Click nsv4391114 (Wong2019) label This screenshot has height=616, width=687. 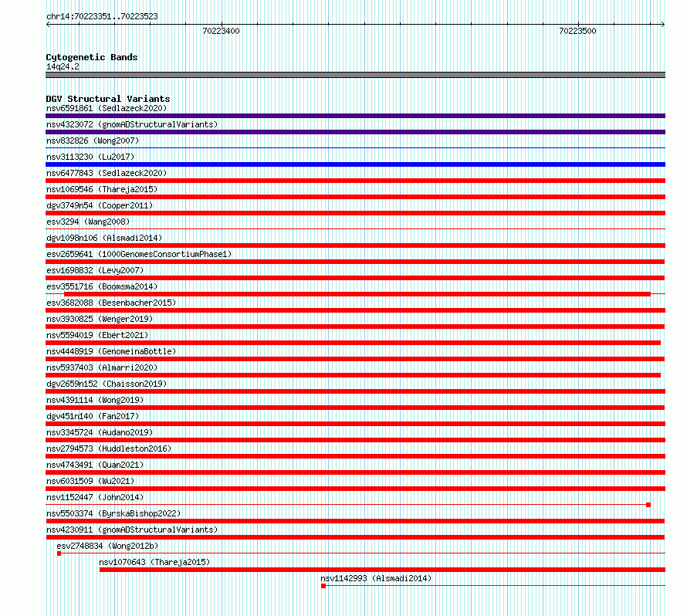coord(95,400)
